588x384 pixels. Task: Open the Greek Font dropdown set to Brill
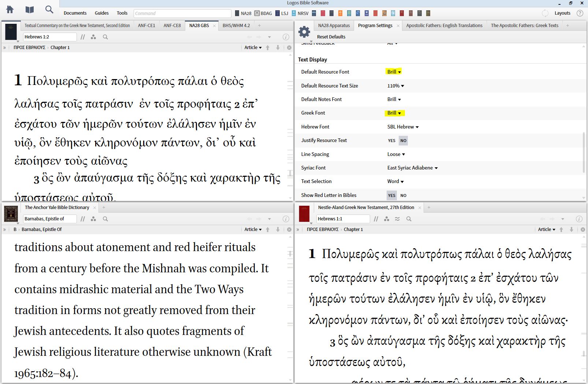click(394, 113)
